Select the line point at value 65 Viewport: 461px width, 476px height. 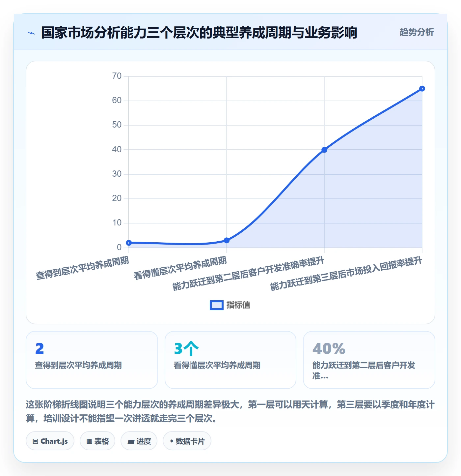[422, 89]
